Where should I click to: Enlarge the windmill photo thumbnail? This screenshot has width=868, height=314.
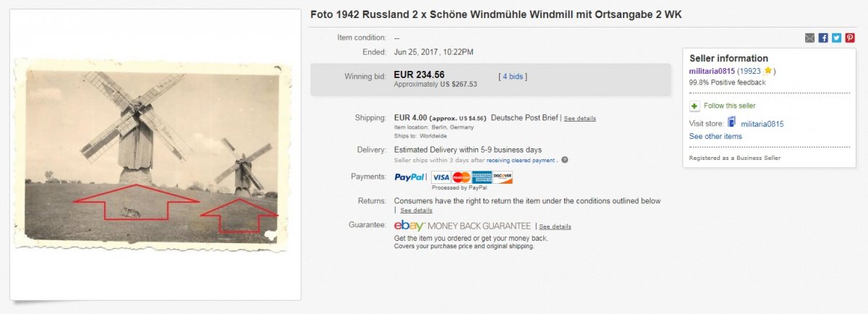click(153, 155)
